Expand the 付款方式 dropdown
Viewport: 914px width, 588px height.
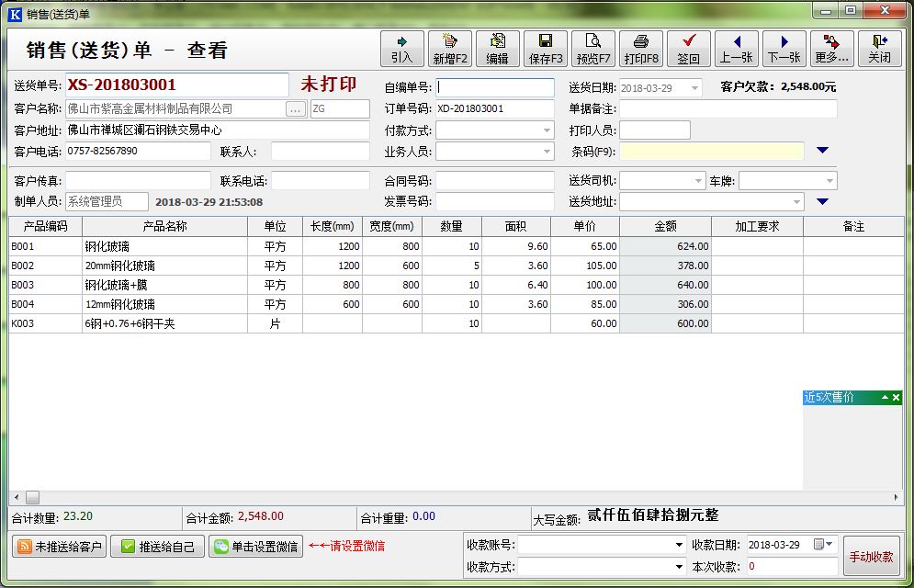tap(546, 130)
